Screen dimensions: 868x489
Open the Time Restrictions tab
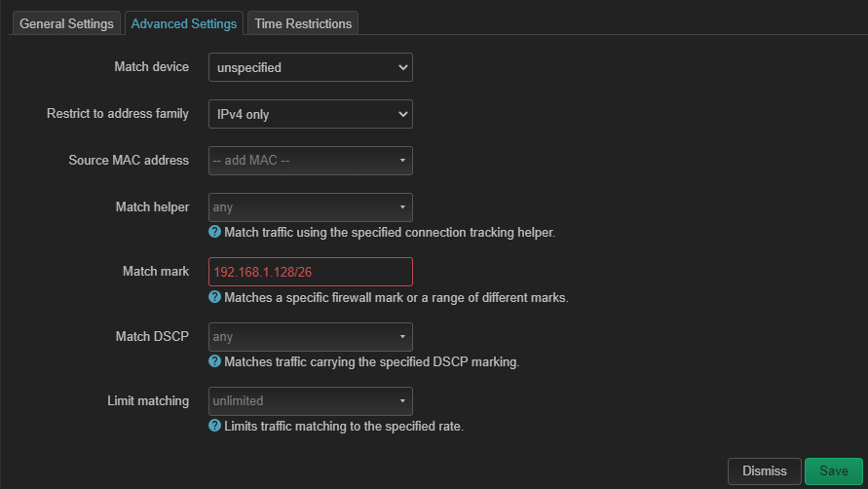[x=303, y=23]
